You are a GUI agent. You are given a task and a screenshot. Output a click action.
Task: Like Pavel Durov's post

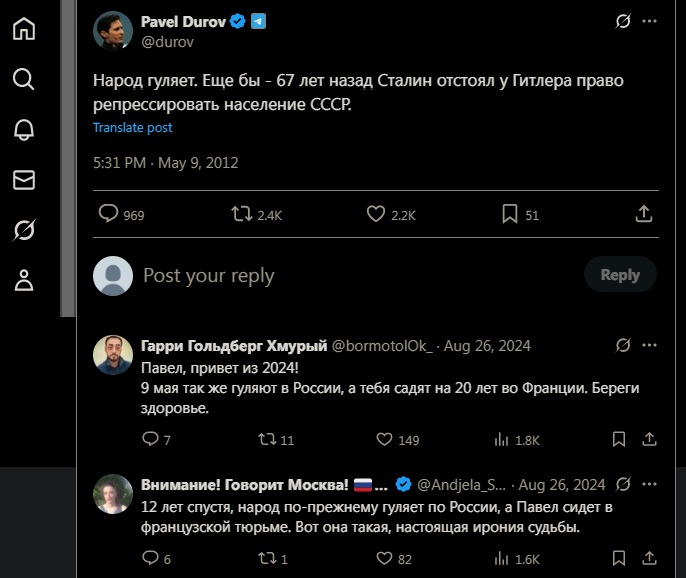[x=376, y=213]
